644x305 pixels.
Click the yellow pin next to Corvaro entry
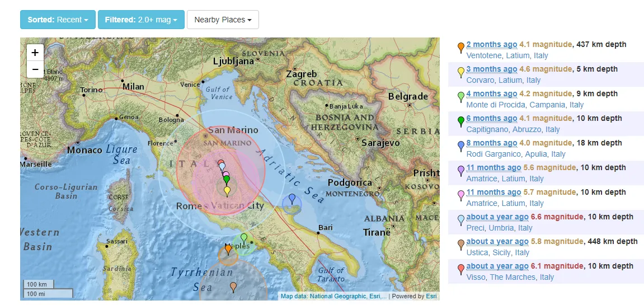[461, 72]
